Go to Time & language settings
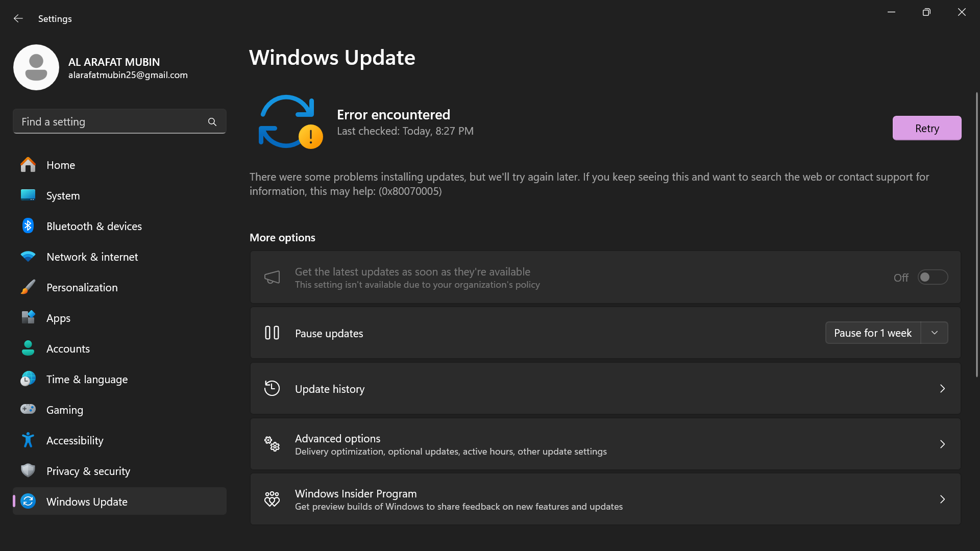The width and height of the screenshot is (980, 551). [87, 380]
